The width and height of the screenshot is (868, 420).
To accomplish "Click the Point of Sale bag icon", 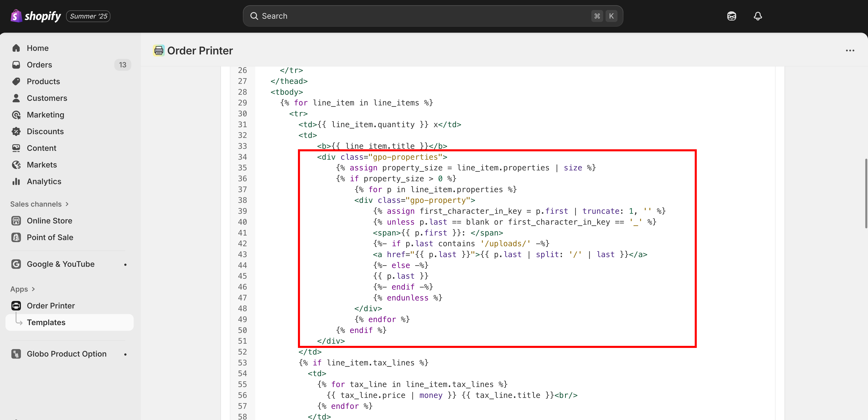I will click(x=16, y=237).
